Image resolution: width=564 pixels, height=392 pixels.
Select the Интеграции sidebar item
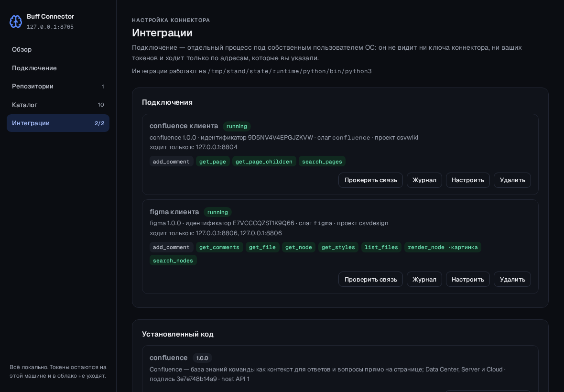coord(58,123)
